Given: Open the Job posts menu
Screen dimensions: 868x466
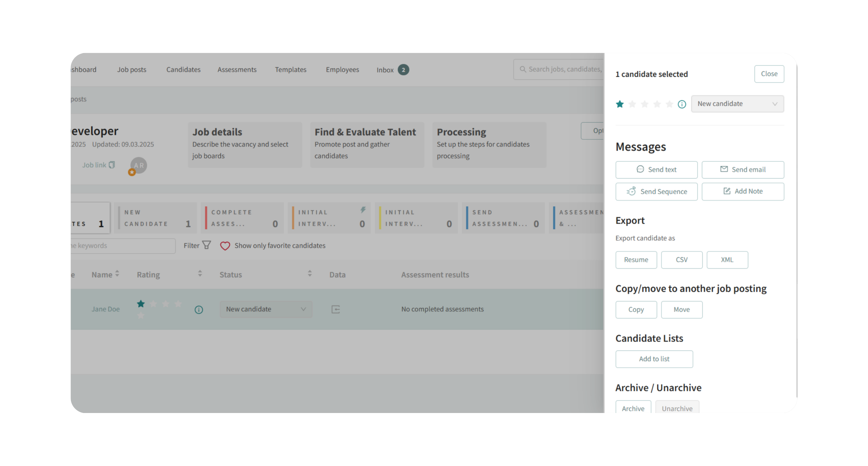Looking at the screenshot, I should point(131,70).
